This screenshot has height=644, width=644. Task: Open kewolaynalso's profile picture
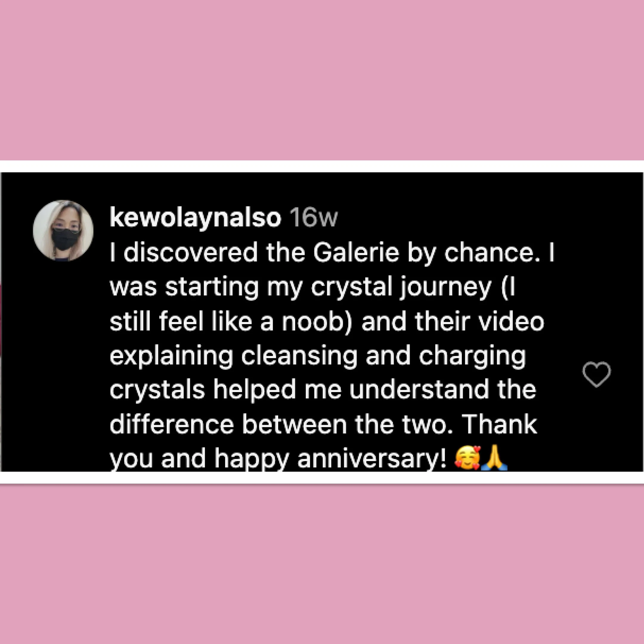(x=63, y=230)
